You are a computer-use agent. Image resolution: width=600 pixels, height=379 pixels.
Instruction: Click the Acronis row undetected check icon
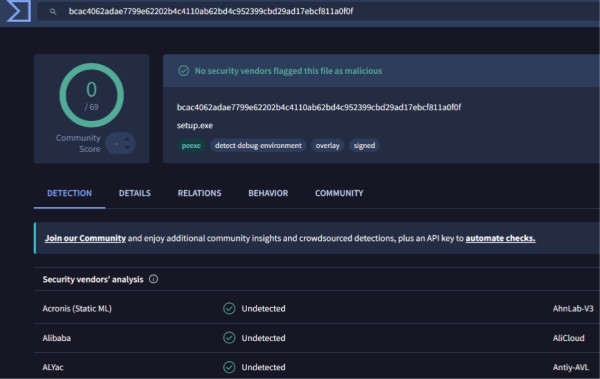pos(229,308)
